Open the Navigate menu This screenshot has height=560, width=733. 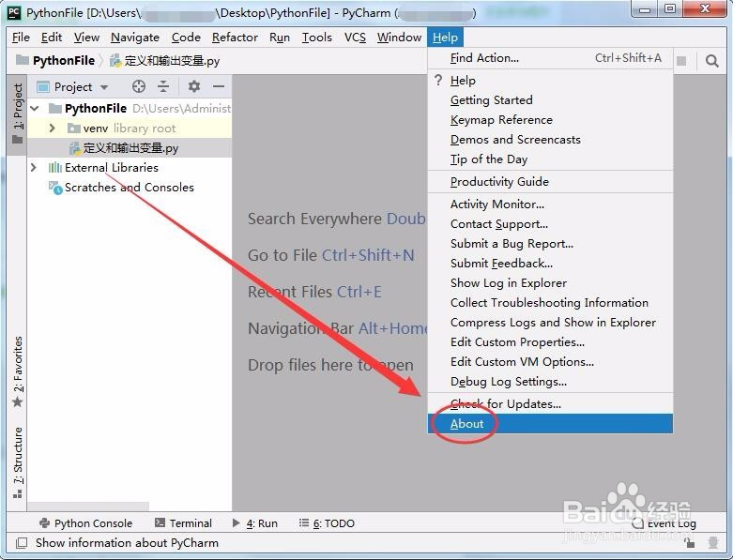[x=135, y=38]
